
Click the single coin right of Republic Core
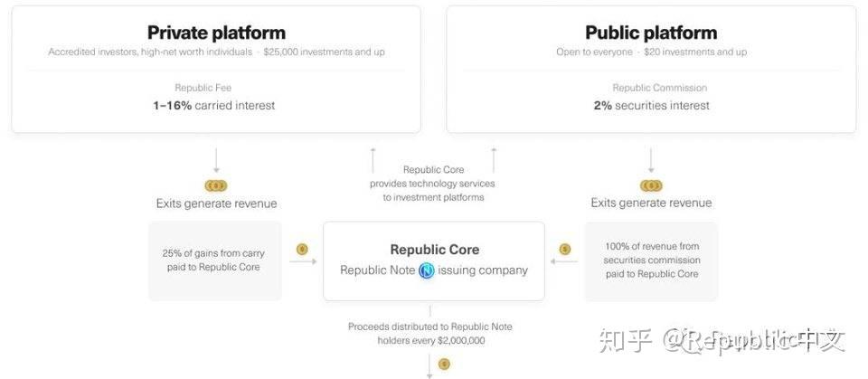[x=565, y=249]
